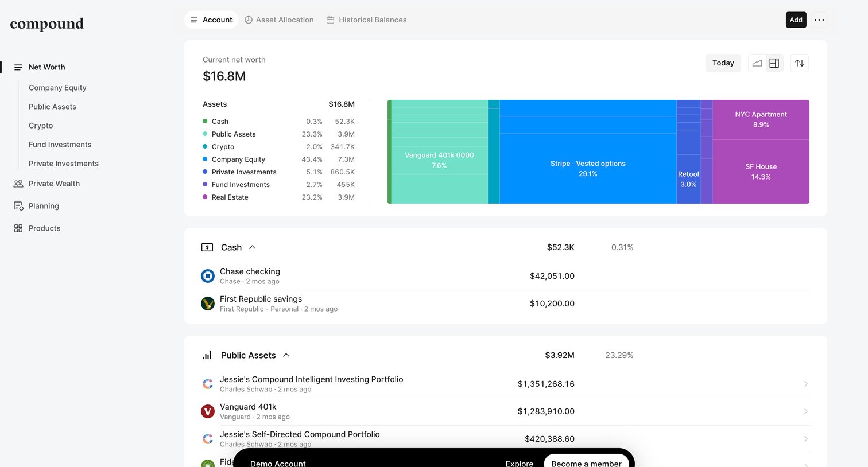Switch to treemap view icon

pos(774,63)
